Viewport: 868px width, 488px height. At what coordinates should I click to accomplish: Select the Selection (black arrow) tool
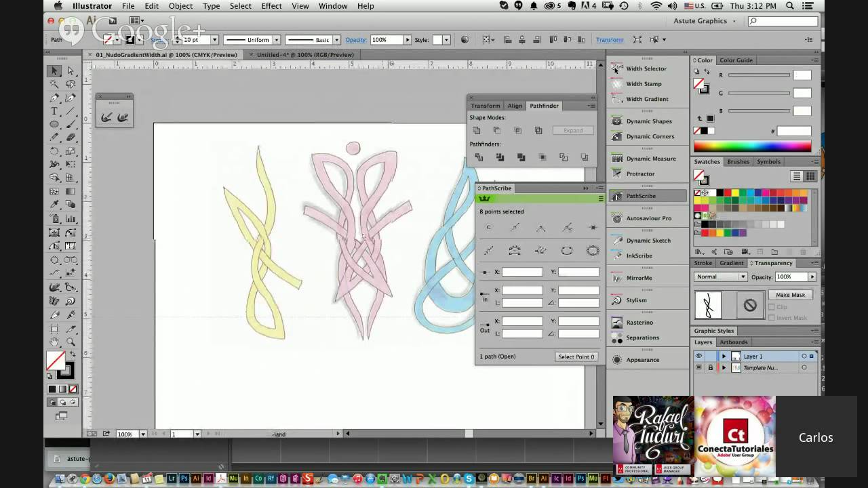pos(54,71)
